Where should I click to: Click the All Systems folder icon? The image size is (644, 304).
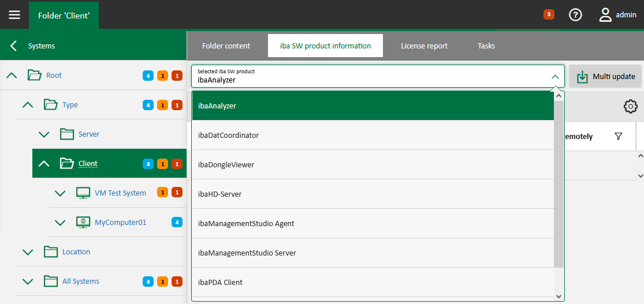51,281
